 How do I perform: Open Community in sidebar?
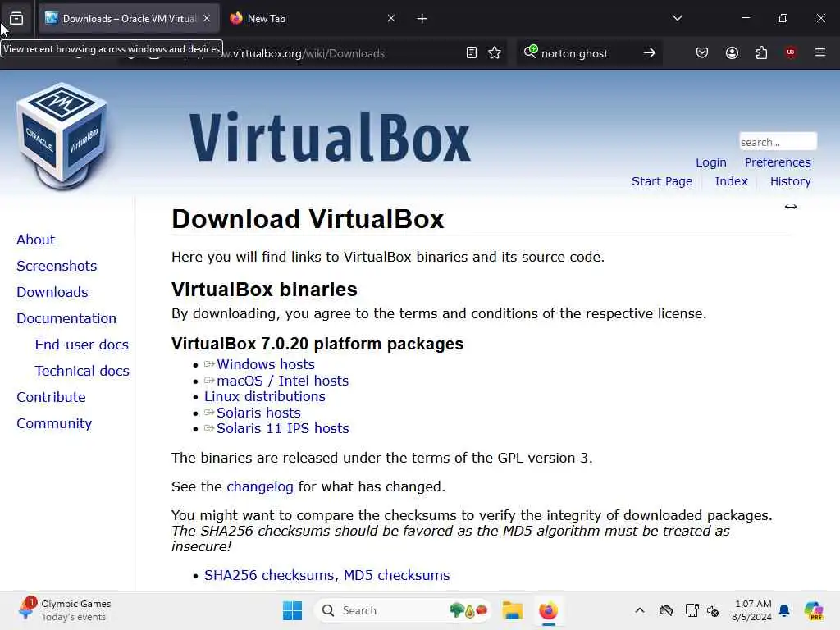pos(54,423)
